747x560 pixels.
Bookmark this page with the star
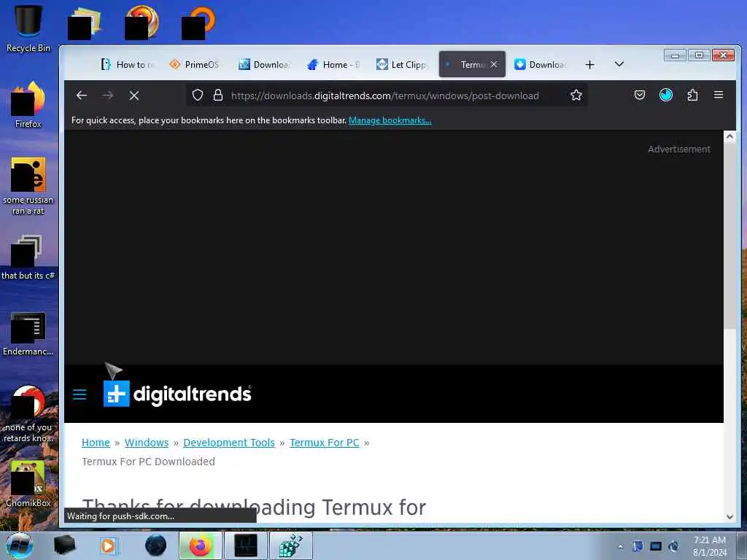pyautogui.click(x=576, y=96)
